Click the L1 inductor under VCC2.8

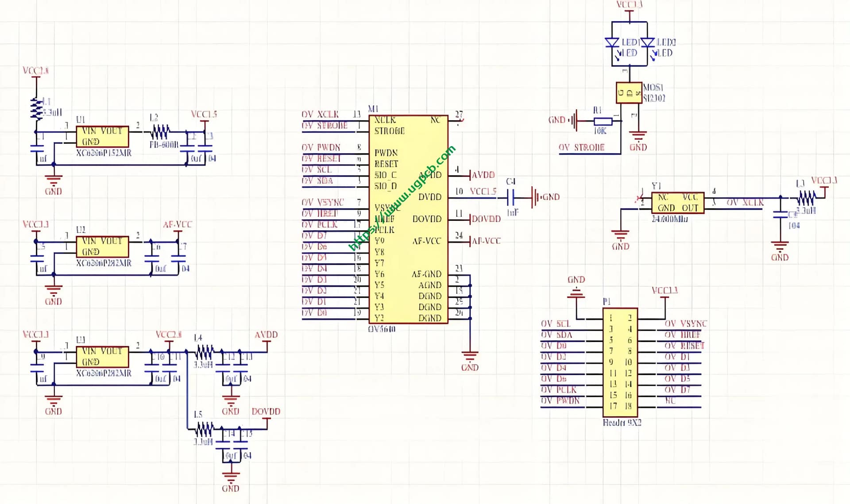[x=36, y=109]
